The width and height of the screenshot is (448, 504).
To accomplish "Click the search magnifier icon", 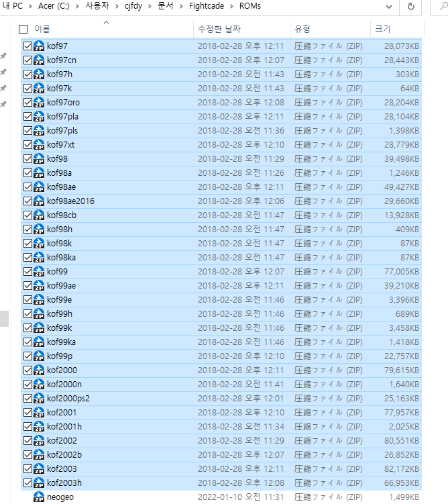I will point(443,7).
